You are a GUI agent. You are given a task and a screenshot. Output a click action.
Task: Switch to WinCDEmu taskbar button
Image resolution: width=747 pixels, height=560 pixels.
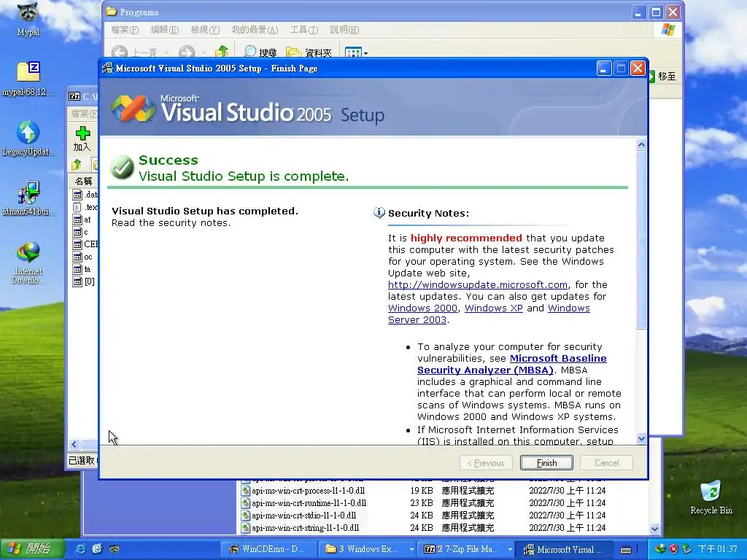click(268, 550)
